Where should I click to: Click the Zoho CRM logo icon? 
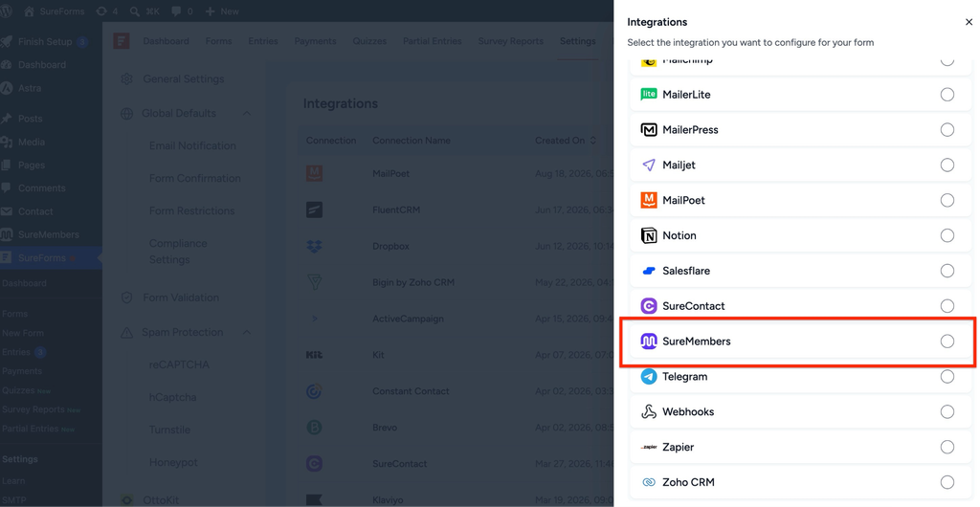(649, 483)
